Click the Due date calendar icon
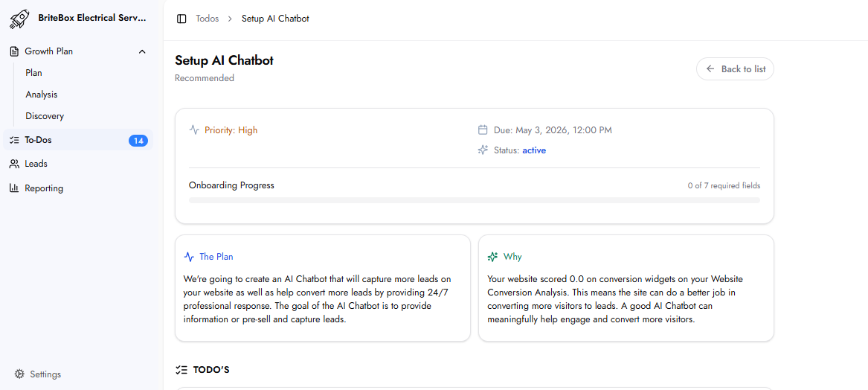The height and width of the screenshot is (390, 868). [483, 130]
